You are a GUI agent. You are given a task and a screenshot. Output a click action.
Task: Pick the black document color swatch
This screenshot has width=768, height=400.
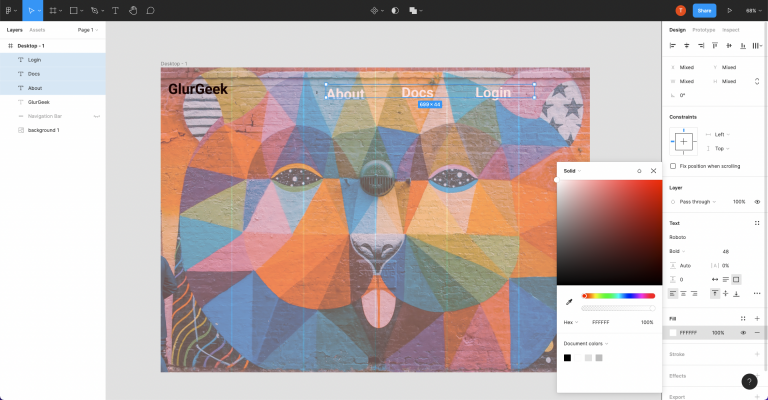567,357
